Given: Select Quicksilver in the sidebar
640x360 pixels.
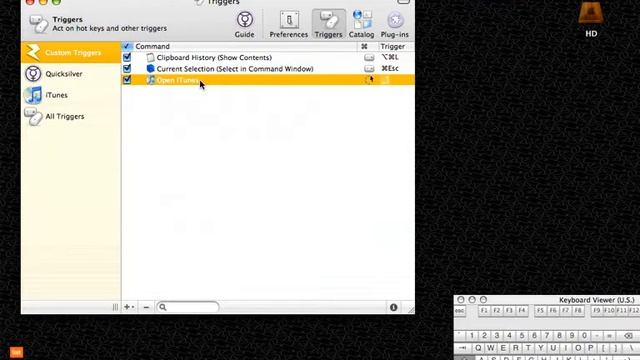Looking at the screenshot, I should pos(71,74).
